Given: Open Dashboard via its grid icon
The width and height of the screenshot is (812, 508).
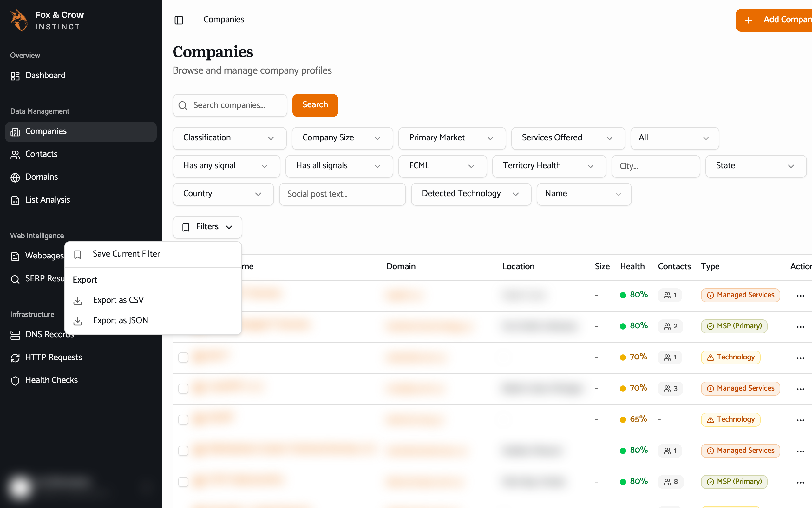Looking at the screenshot, I should (15, 76).
